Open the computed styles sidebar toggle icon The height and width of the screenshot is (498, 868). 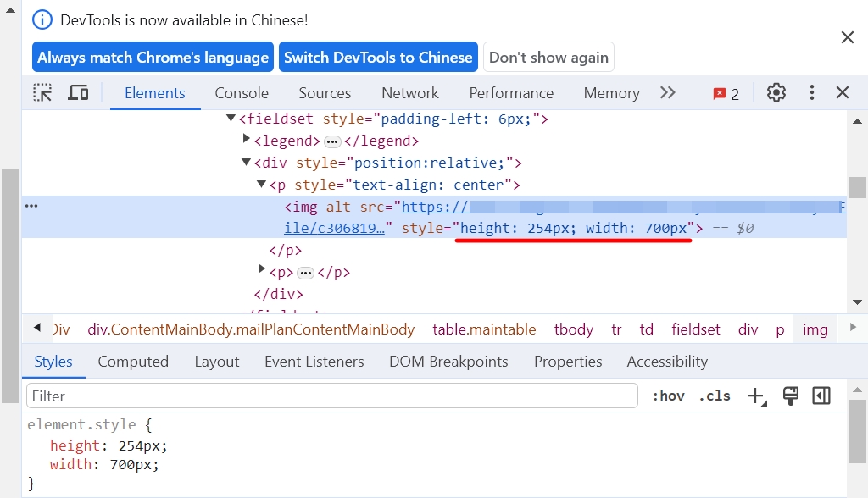(x=821, y=396)
